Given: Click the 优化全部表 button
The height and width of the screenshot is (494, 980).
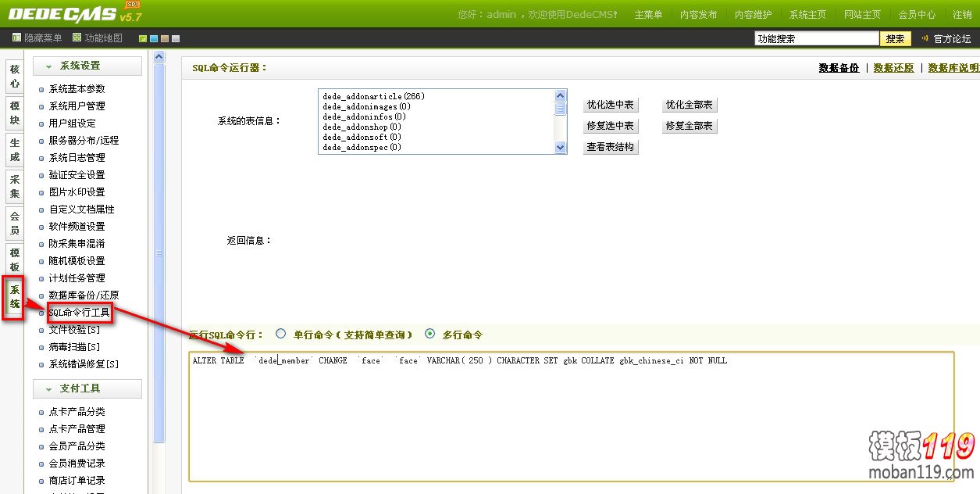Looking at the screenshot, I should [690, 105].
